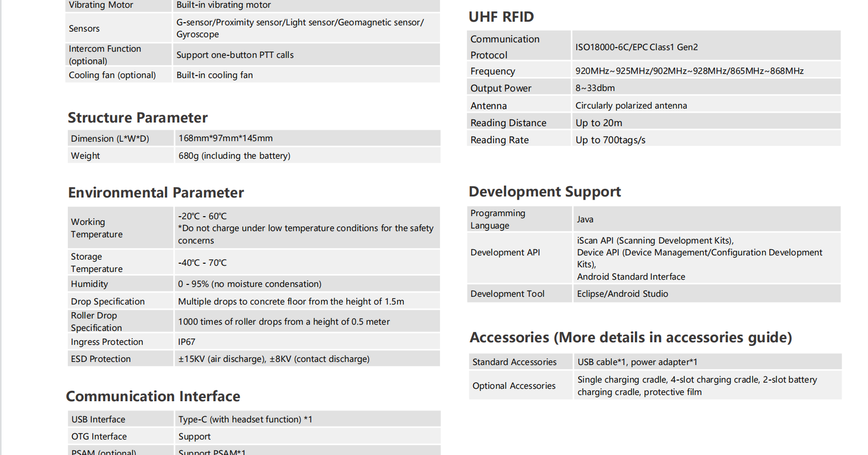The height and width of the screenshot is (455, 868).
Task: Click the Eclipse/Android Studio cell
Action: pos(622,294)
